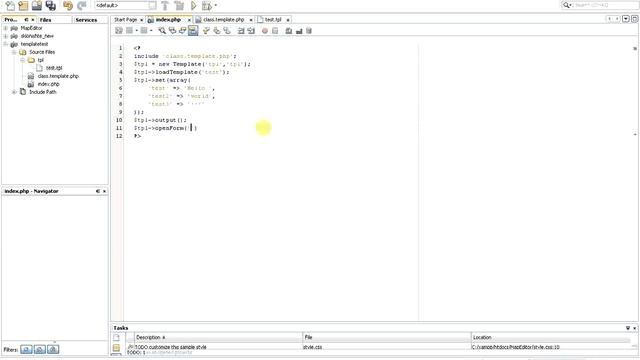Toggle the second Navigator filter button

40,349
